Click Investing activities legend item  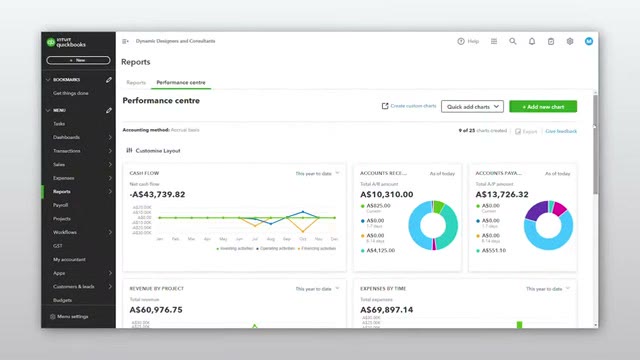coord(235,249)
